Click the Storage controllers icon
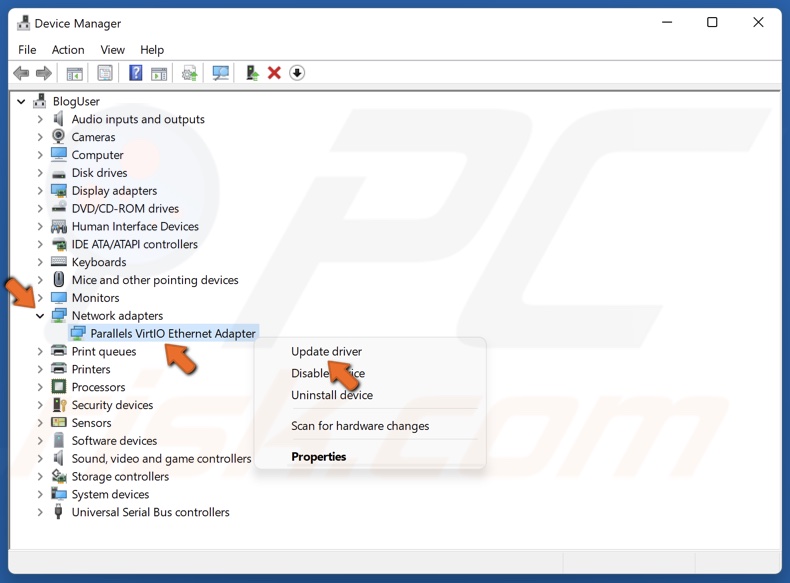Image resolution: width=790 pixels, height=583 pixels. click(x=59, y=476)
